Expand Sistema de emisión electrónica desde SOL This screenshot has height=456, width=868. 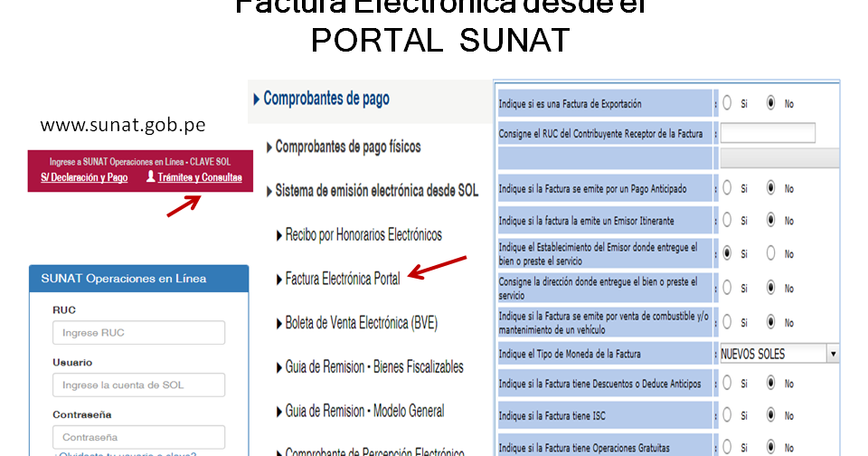pyautogui.click(x=373, y=191)
